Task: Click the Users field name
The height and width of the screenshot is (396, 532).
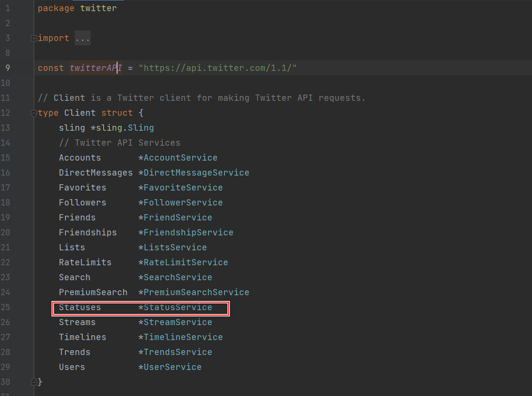Action: point(72,367)
